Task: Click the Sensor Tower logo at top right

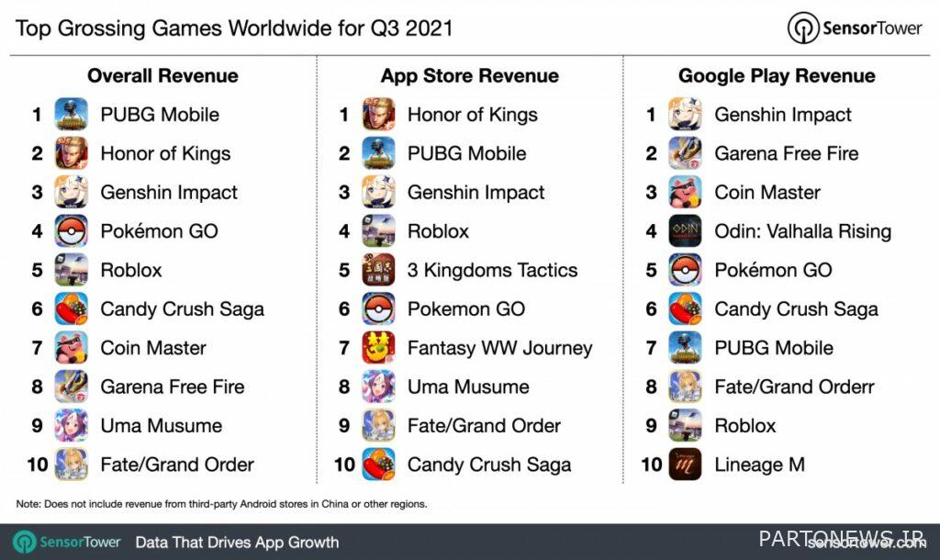Action: (x=855, y=28)
